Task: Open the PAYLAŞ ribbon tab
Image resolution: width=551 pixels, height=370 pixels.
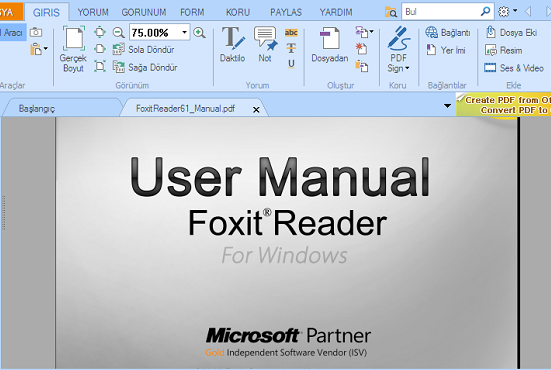Action: click(286, 12)
